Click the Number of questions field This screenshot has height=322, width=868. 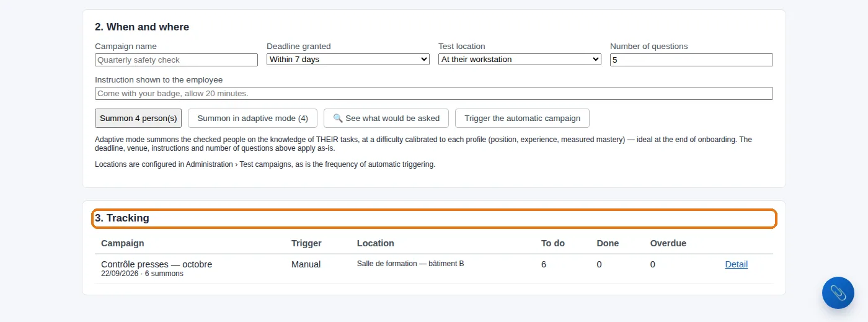coord(691,60)
